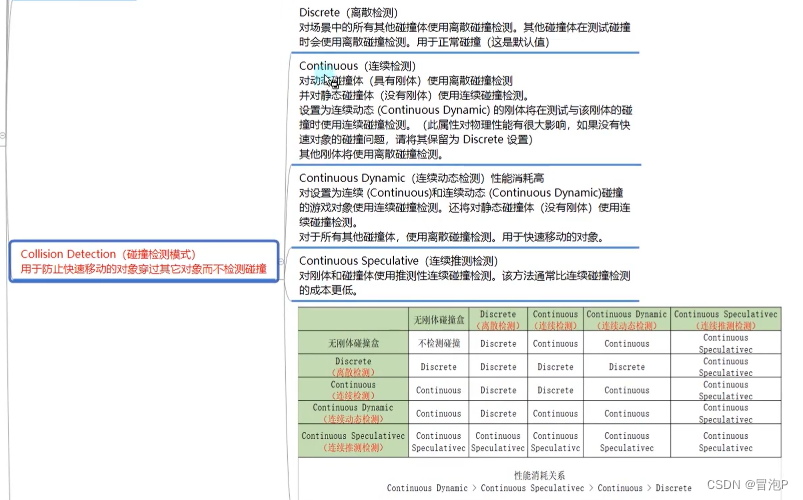Click the line '的成本更低。'

click(328, 290)
